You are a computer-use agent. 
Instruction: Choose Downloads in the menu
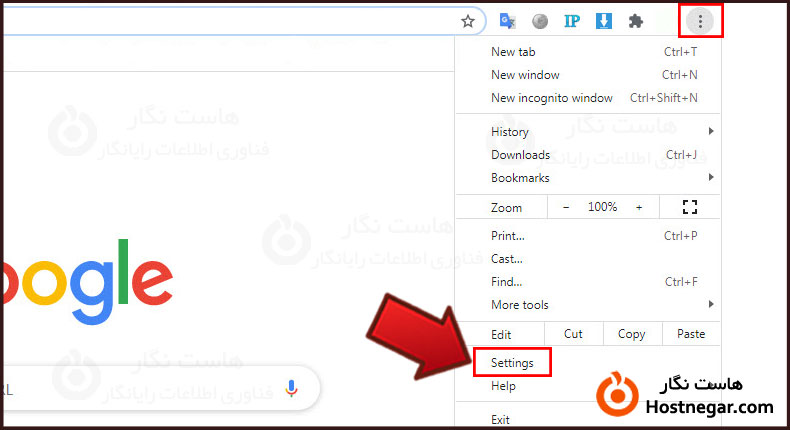520,155
